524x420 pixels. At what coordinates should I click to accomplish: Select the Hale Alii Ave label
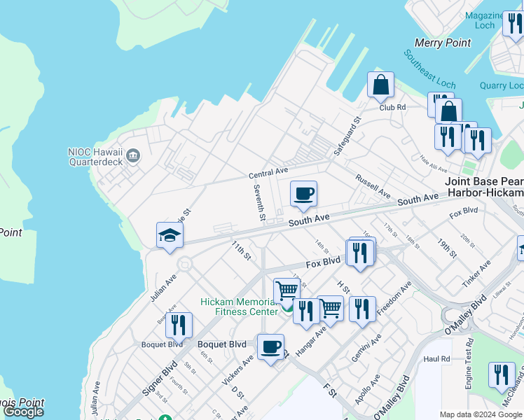(x=433, y=164)
